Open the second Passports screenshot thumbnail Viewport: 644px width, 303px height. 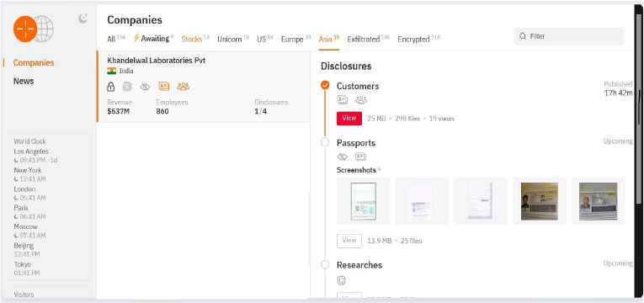423,201
